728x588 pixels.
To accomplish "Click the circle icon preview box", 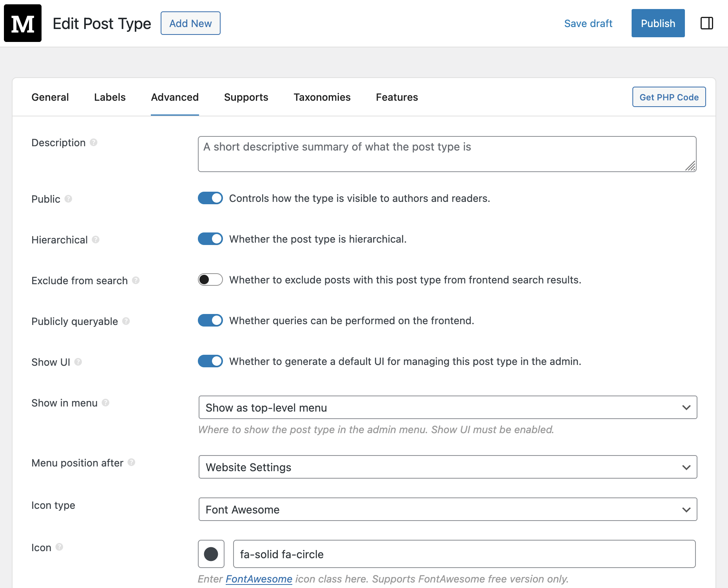I will 211,554.
